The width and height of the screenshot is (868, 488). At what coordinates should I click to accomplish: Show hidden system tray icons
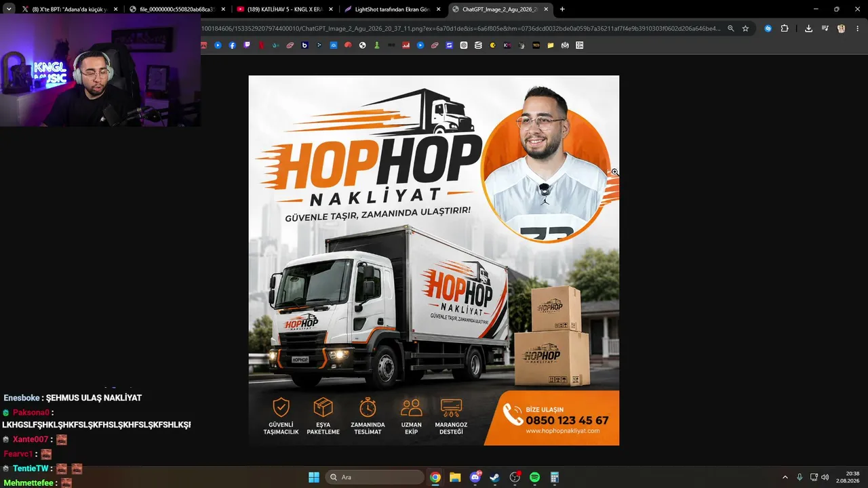[x=785, y=477]
